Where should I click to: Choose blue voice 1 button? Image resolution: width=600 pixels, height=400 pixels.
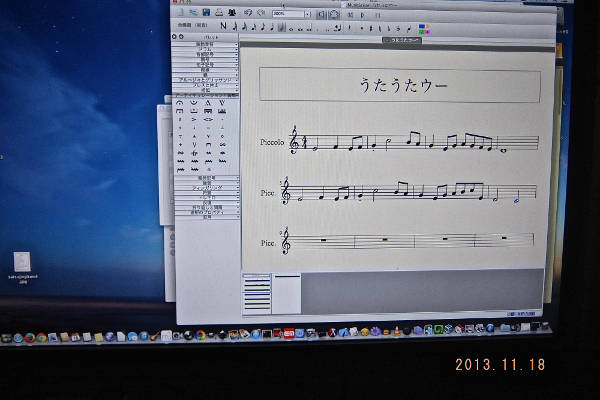422,26
